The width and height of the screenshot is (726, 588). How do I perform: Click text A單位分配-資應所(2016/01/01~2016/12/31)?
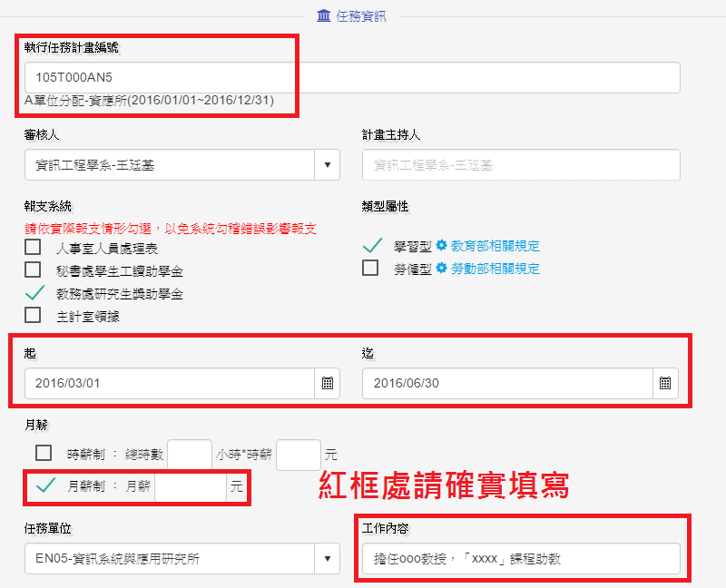tap(149, 101)
